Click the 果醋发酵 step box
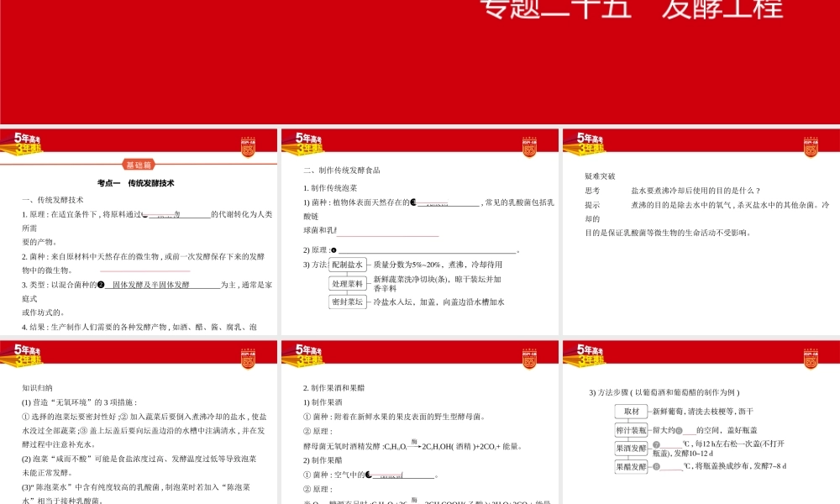The image size is (840, 504). tap(631, 466)
